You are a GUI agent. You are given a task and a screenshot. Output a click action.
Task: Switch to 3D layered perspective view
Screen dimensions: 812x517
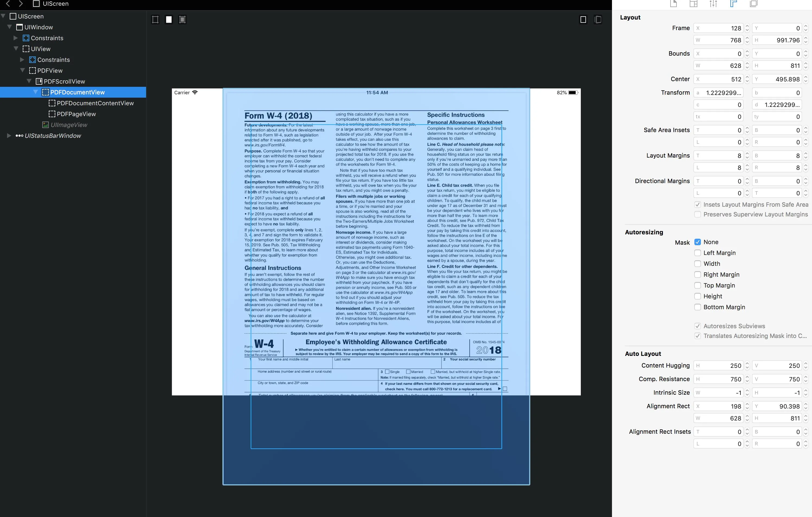598,20
